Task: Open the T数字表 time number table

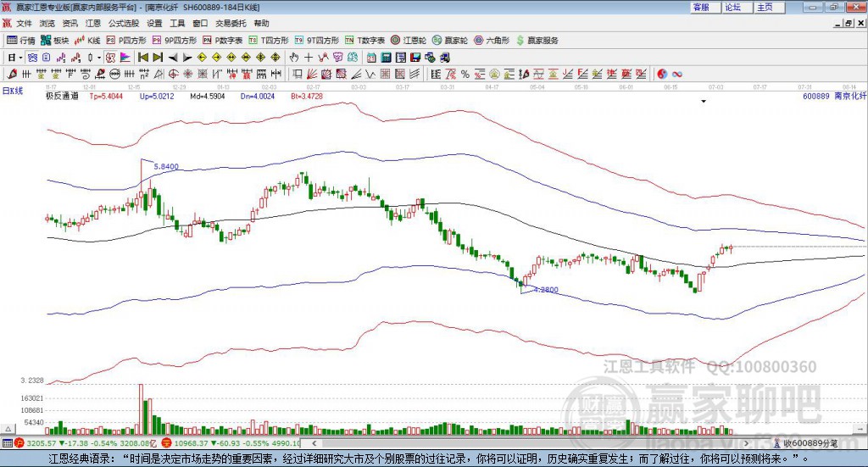Action: (x=364, y=41)
